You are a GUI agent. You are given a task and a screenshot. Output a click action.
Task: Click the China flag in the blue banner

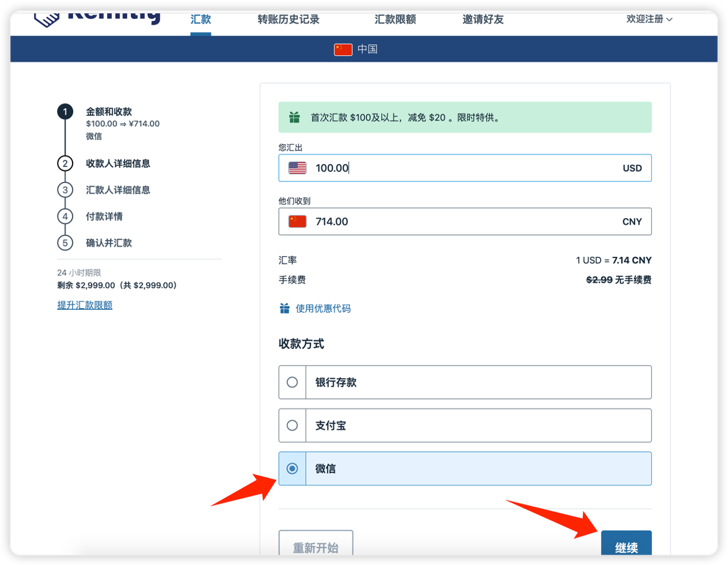(343, 49)
